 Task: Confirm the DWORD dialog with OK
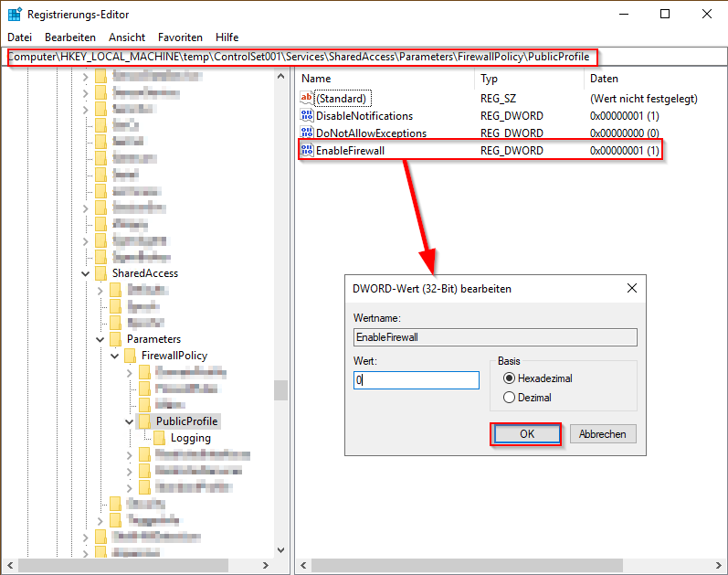526,434
